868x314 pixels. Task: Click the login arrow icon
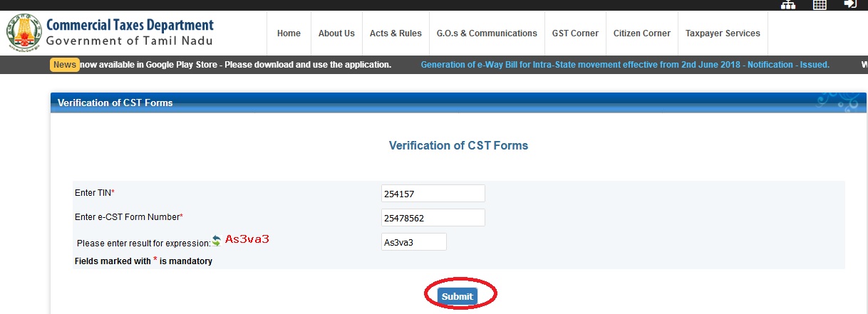pos(849,4)
